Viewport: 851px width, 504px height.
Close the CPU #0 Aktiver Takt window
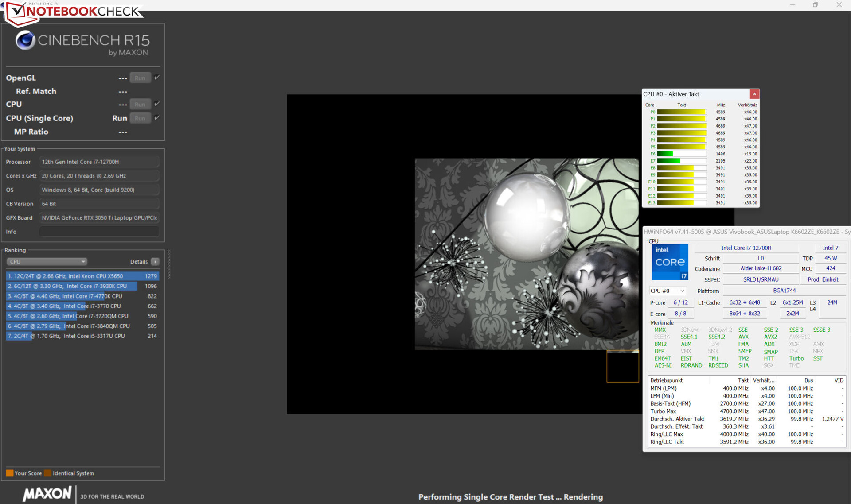(x=754, y=94)
